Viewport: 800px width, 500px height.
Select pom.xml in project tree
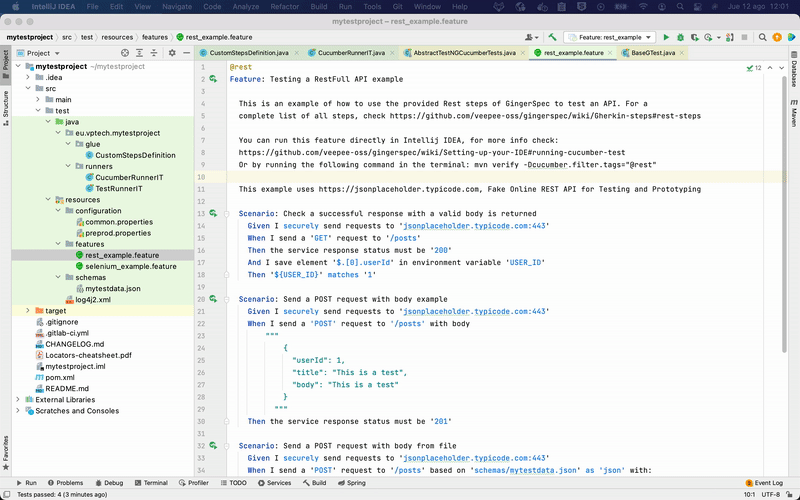pos(60,378)
